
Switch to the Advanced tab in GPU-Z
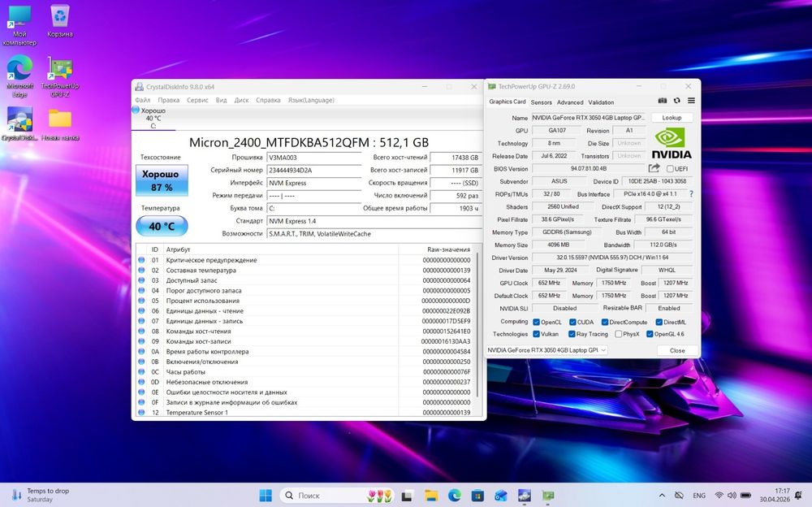click(x=570, y=102)
